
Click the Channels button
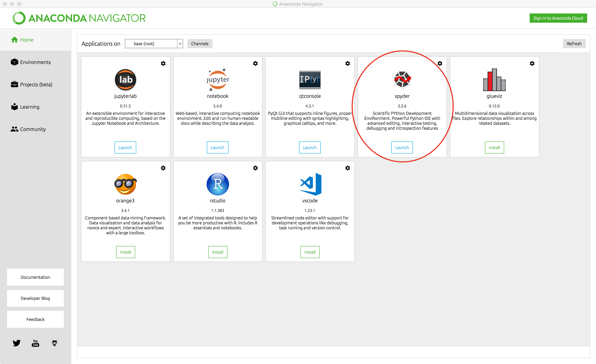tap(200, 44)
